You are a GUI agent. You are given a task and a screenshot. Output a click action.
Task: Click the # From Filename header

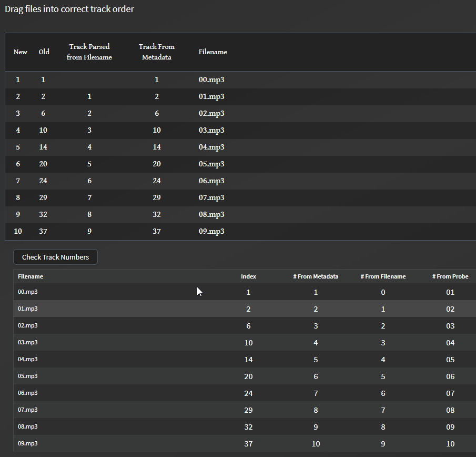[383, 276]
